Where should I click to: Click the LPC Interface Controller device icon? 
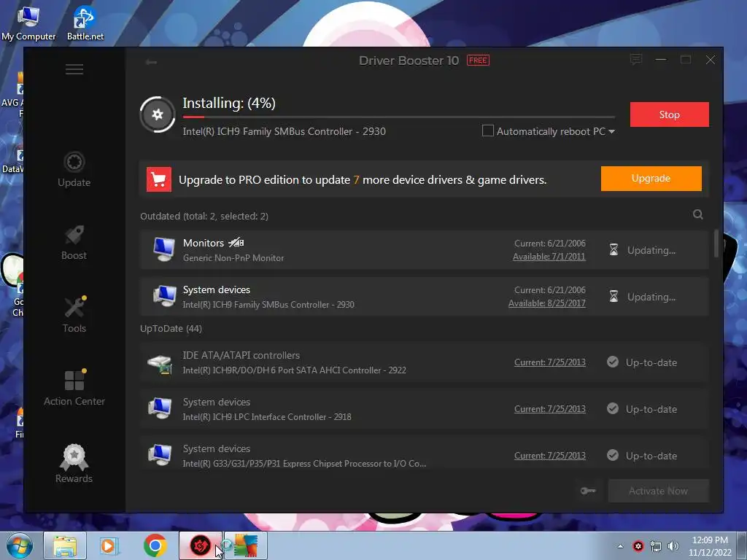160,408
